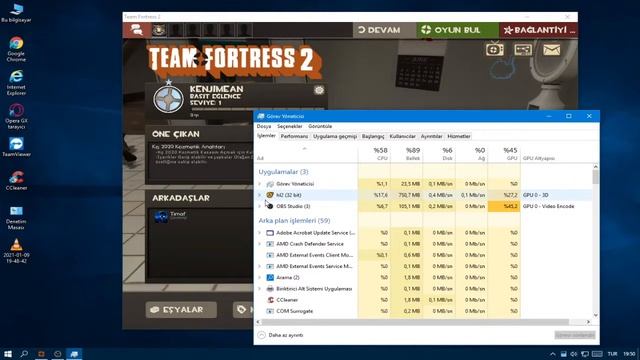This screenshot has height=360, width=640.
Task: Click the Görevi sonlandır button
Action: tap(575, 335)
